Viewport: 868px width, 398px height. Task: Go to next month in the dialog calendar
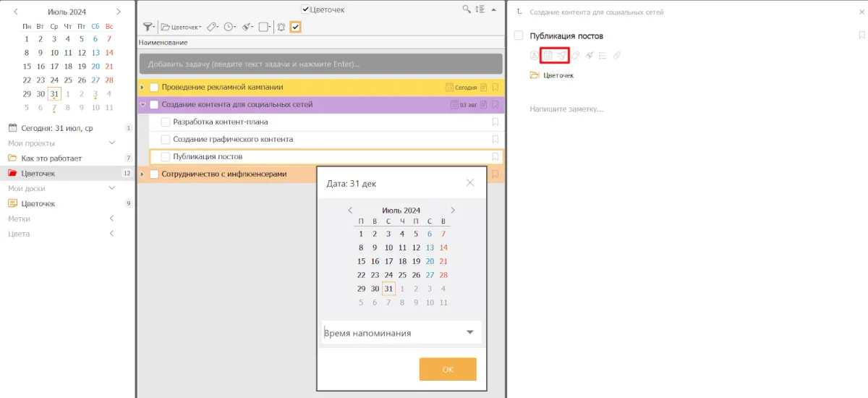[453, 211]
